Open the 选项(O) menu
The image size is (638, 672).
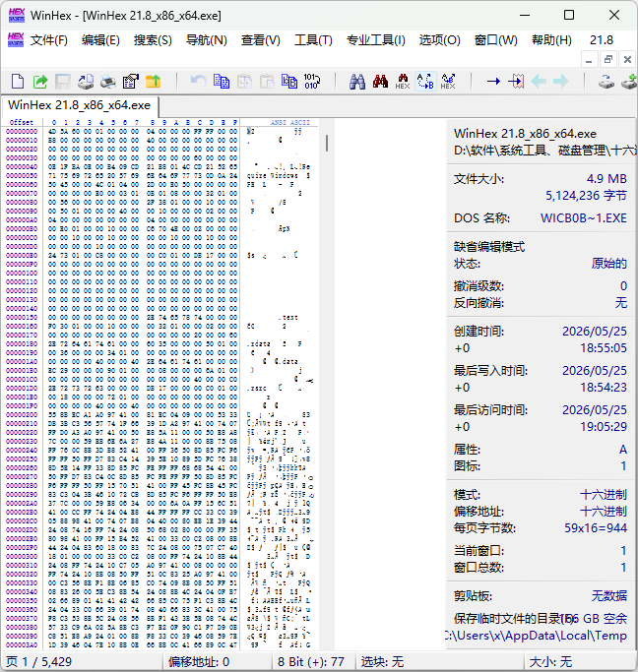pyautogui.click(x=440, y=40)
